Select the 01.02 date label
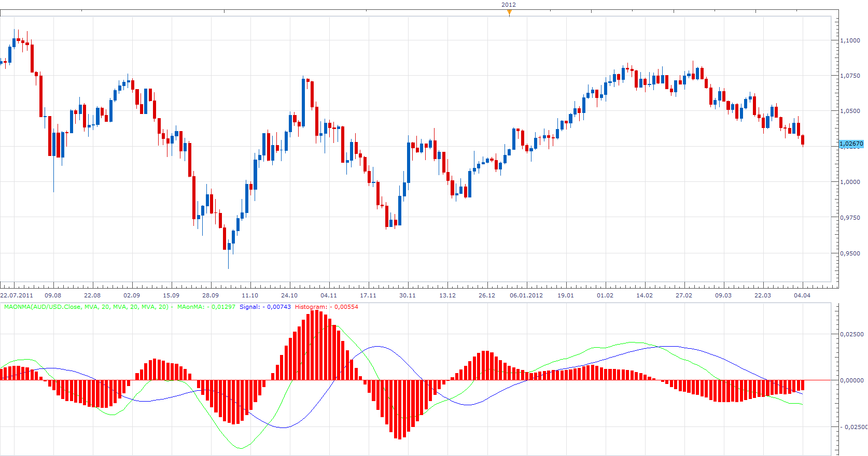 click(605, 295)
